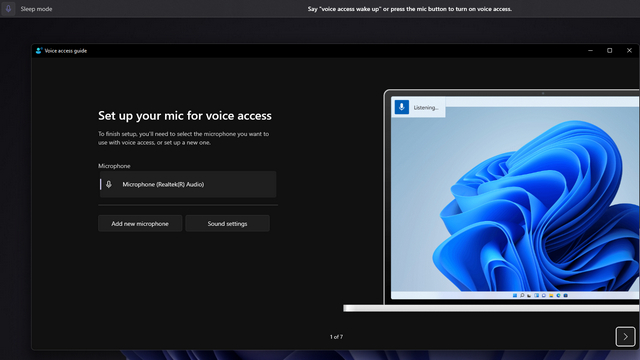This screenshot has height=360, width=640.
Task: Go to next guide page arrow
Action: click(625, 337)
